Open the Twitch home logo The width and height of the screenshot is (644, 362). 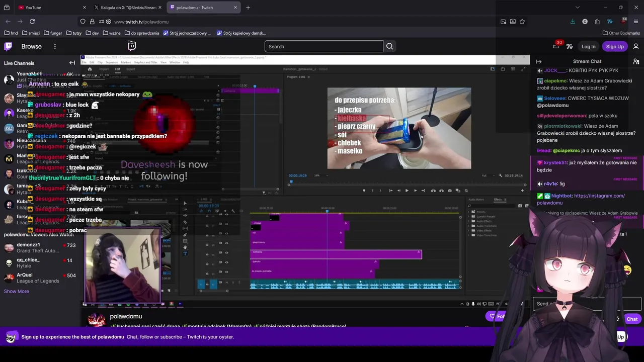(8, 46)
